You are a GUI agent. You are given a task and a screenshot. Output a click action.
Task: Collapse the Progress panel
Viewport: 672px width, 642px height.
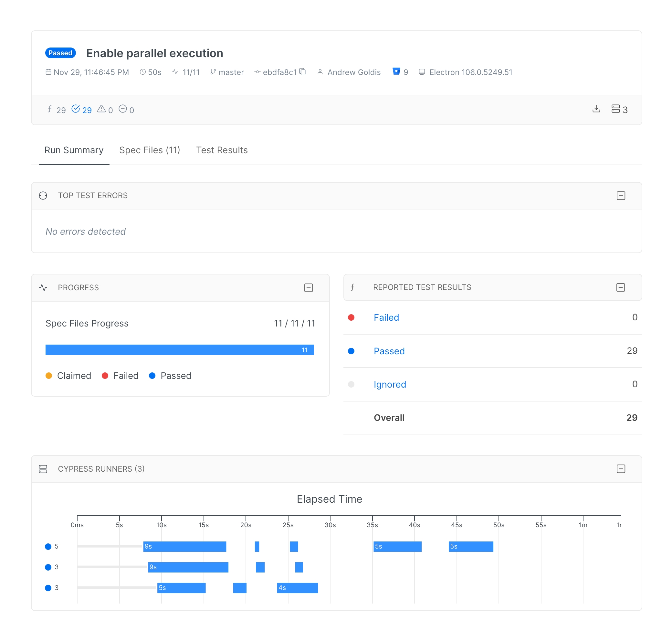(309, 287)
